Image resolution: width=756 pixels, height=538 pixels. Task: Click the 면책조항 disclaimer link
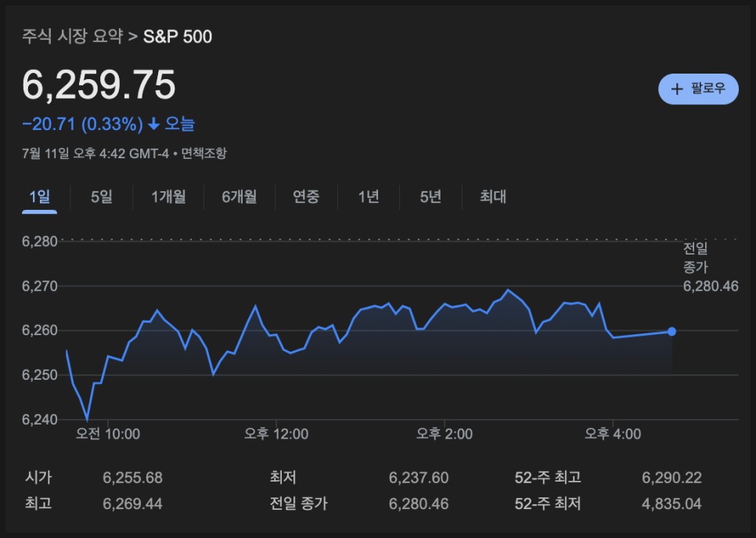[x=203, y=153]
